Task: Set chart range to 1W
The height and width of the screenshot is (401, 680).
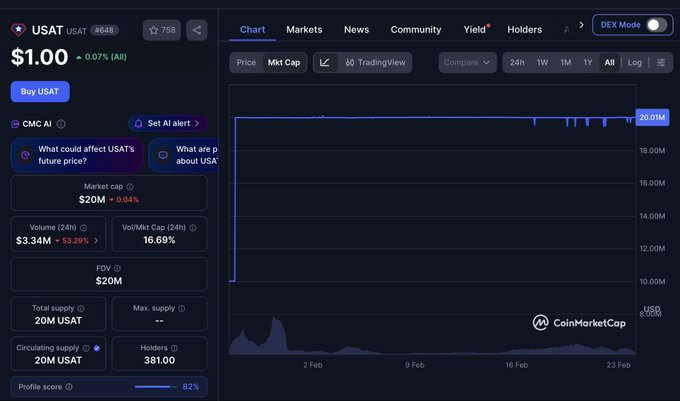Action: point(543,62)
